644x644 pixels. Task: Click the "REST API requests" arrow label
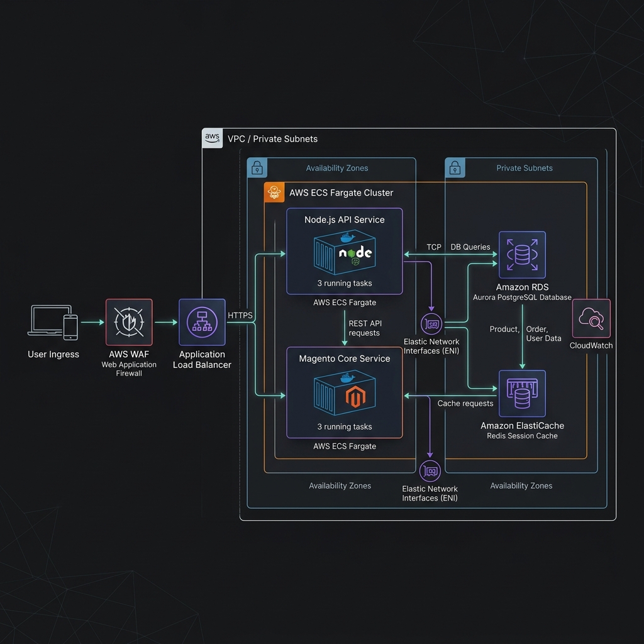point(365,328)
